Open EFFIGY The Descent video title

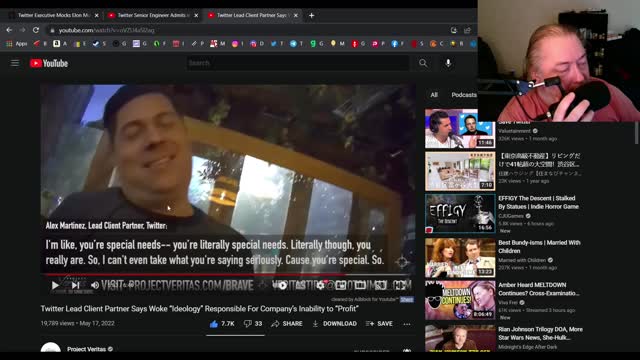click(x=538, y=202)
